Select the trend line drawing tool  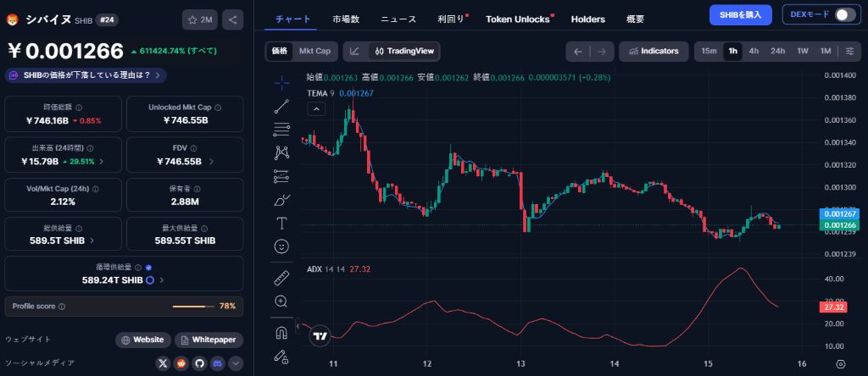pyautogui.click(x=281, y=107)
